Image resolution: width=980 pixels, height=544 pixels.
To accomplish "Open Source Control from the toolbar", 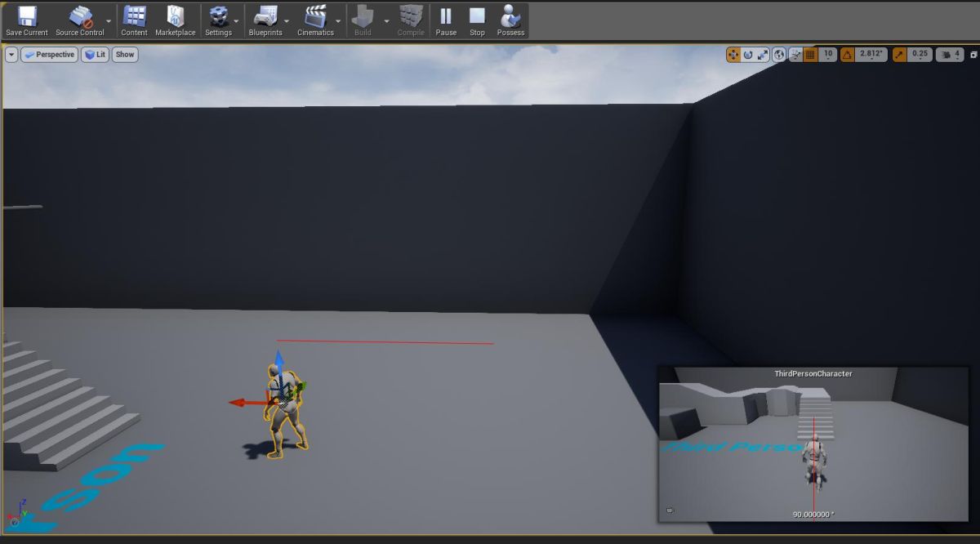I will pyautogui.click(x=80, y=20).
